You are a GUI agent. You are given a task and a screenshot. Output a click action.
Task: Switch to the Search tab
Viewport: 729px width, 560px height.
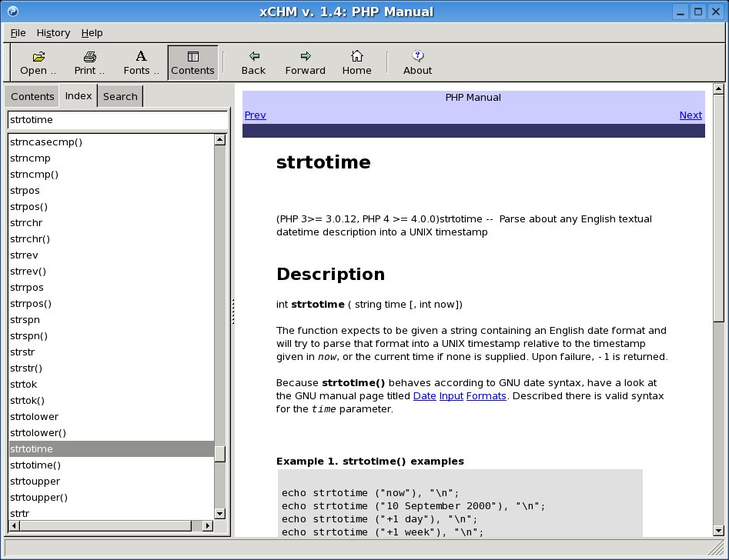coord(120,96)
